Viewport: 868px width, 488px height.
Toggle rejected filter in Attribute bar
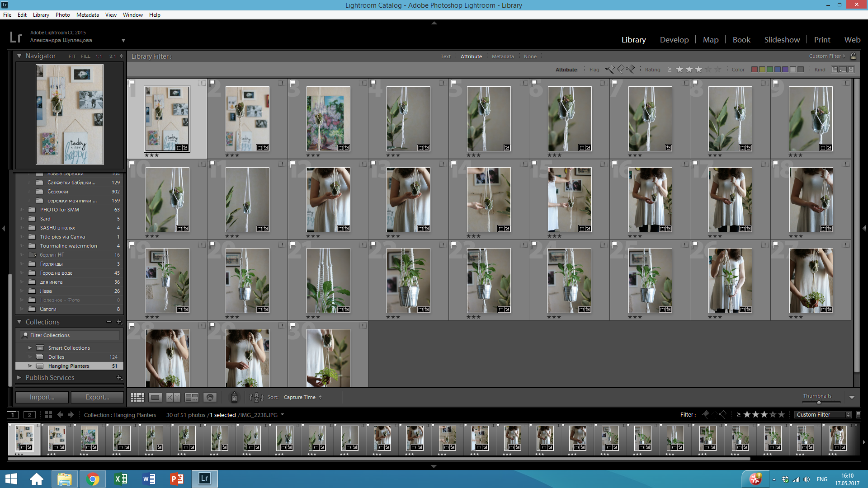(630, 70)
